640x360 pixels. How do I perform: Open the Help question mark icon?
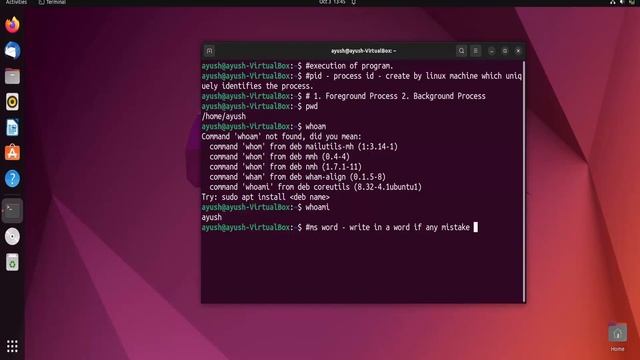12,178
